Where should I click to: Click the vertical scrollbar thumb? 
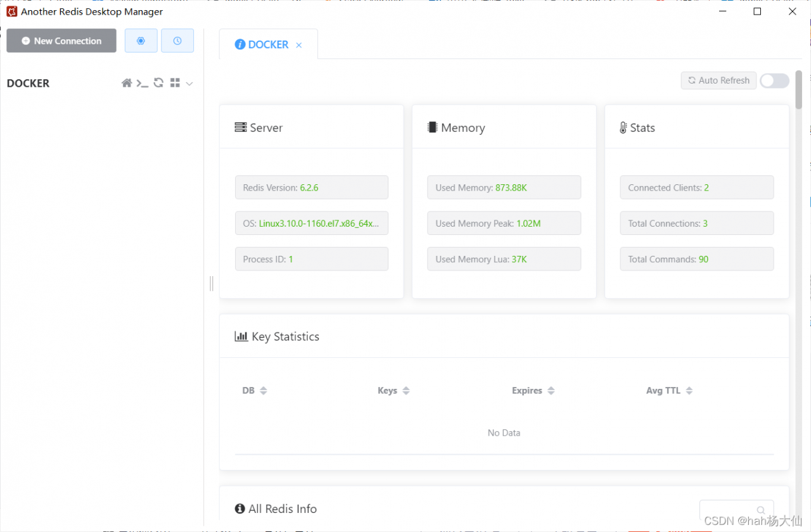pyautogui.click(x=798, y=90)
